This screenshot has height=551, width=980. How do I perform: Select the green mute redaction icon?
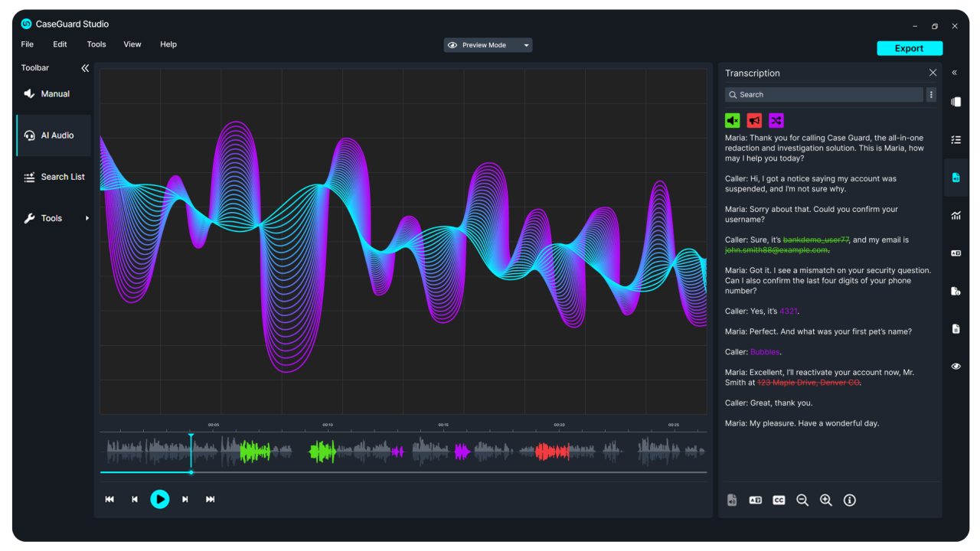pos(732,120)
